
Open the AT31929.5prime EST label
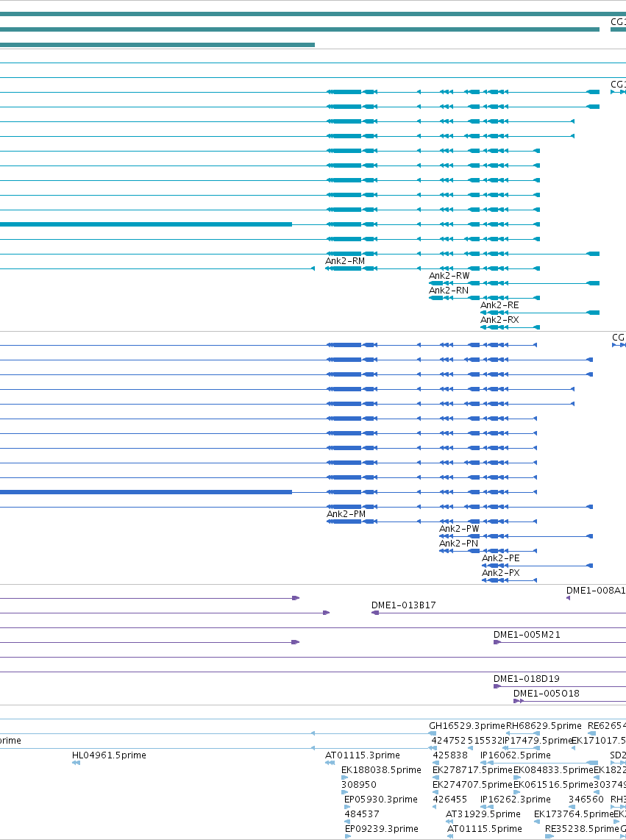click(483, 814)
